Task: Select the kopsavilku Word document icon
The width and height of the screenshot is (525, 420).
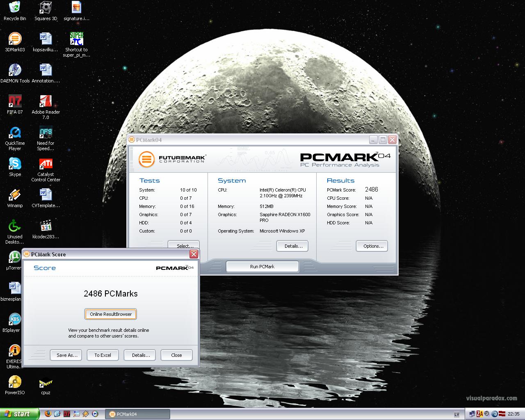Action: coord(46,42)
